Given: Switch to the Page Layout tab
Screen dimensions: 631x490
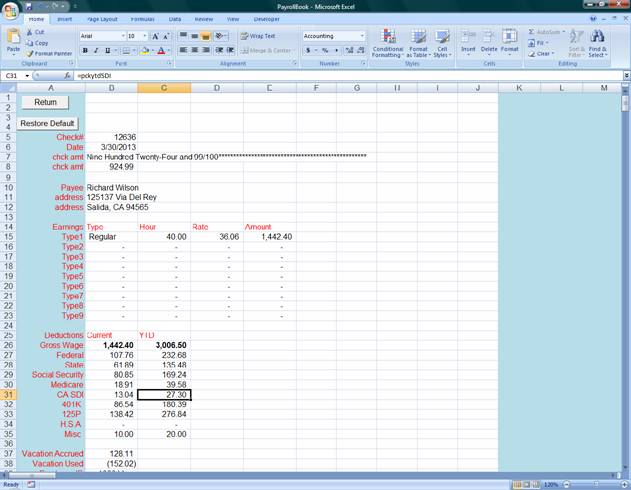Looking at the screenshot, I should (x=101, y=19).
